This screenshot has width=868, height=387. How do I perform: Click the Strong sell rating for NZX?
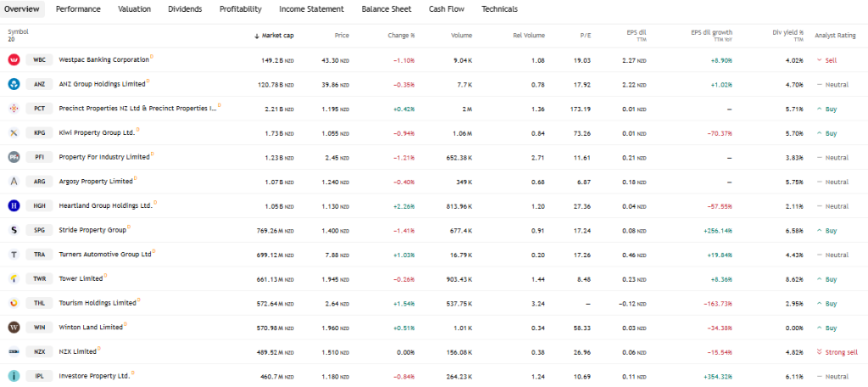[x=837, y=352]
